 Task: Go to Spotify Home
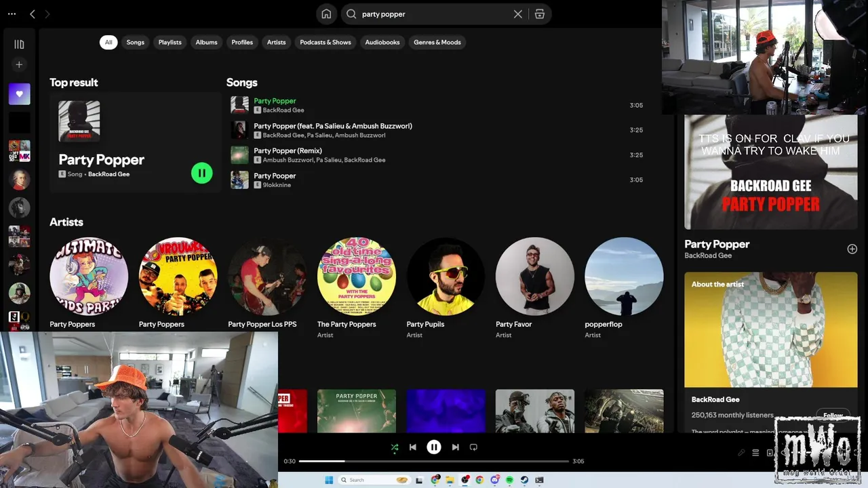coord(326,14)
